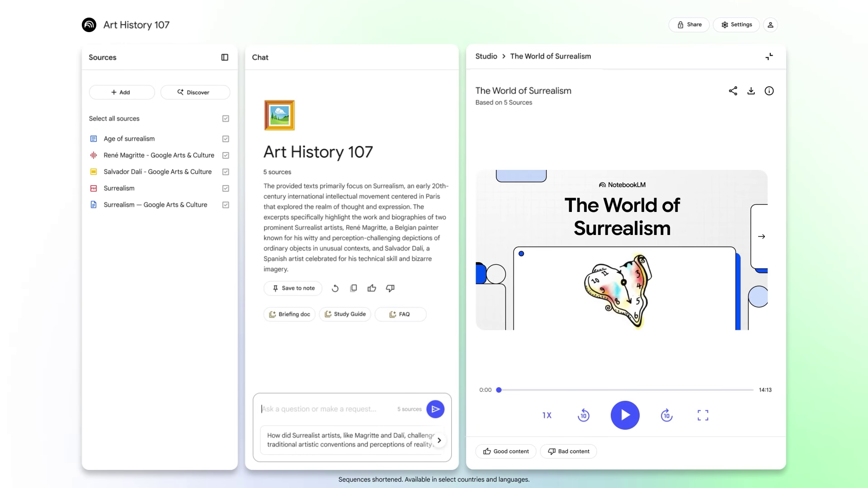Screen dimensions: 868x488
Task: Click the share icon for the audio overview
Action: coord(733,91)
